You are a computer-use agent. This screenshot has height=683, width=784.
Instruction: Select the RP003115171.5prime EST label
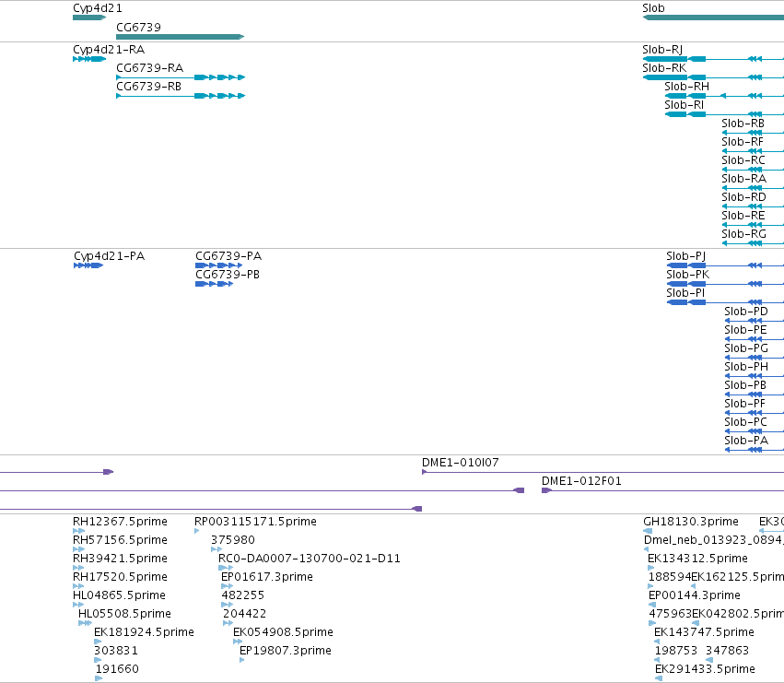click(255, 522)
